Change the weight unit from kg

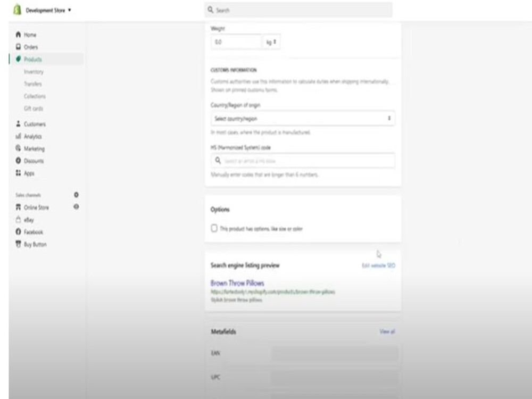[271, 41]
